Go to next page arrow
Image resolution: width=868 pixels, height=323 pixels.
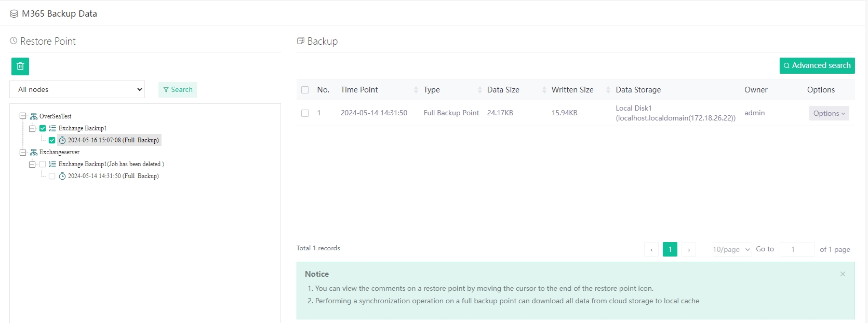689,249
